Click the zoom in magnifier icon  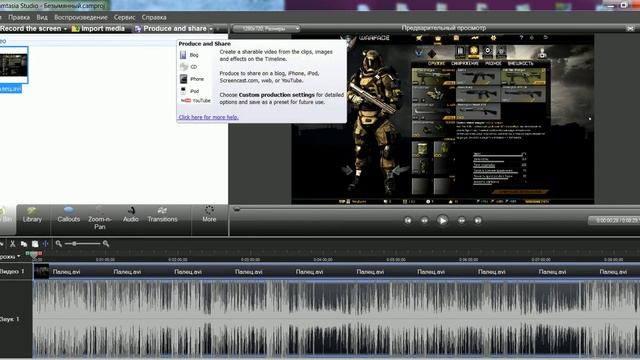pos(106,244)
